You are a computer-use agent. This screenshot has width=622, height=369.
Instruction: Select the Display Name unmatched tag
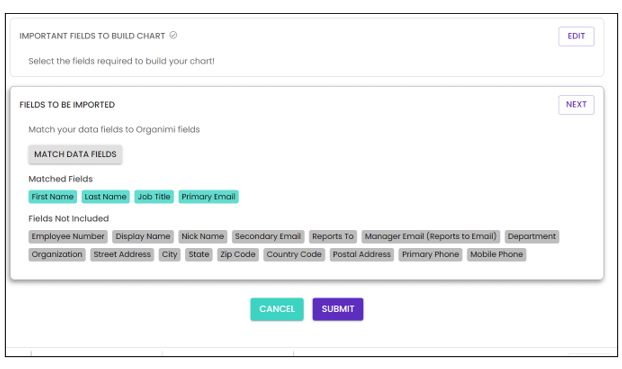coord(143,236)
